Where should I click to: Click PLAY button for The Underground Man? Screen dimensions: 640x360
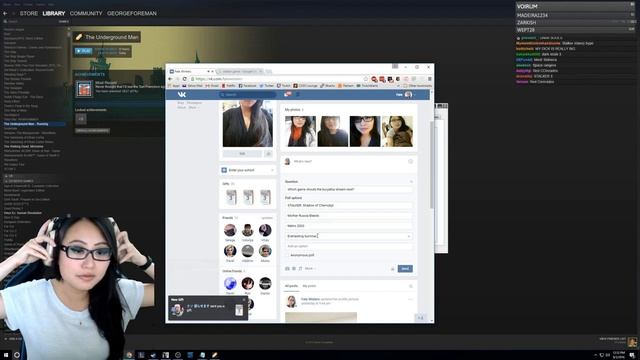pos(84,51)
